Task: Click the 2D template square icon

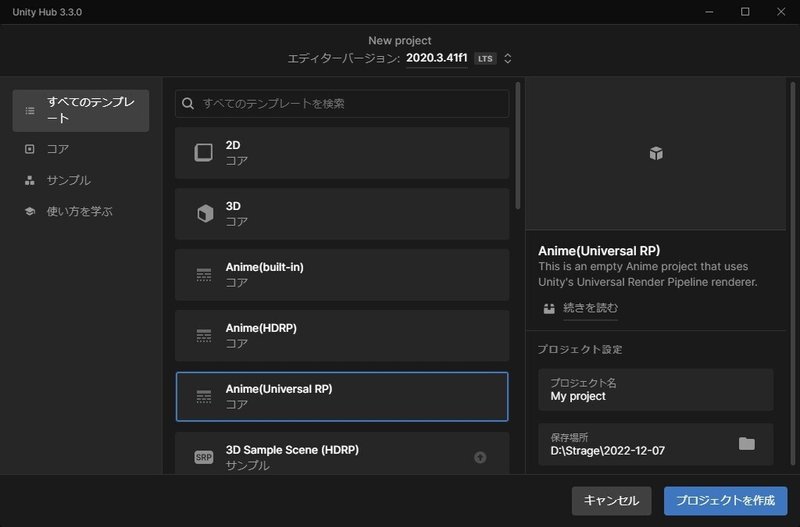Action: (204, 152)
